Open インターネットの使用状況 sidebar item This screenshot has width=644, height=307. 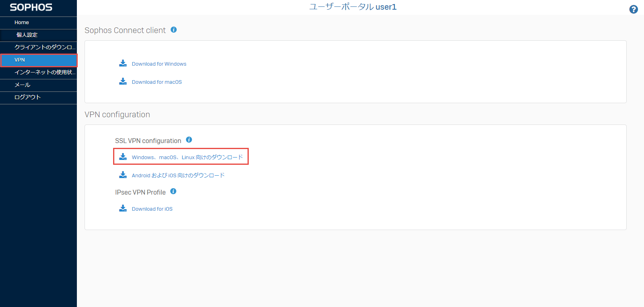coord(44,73)
